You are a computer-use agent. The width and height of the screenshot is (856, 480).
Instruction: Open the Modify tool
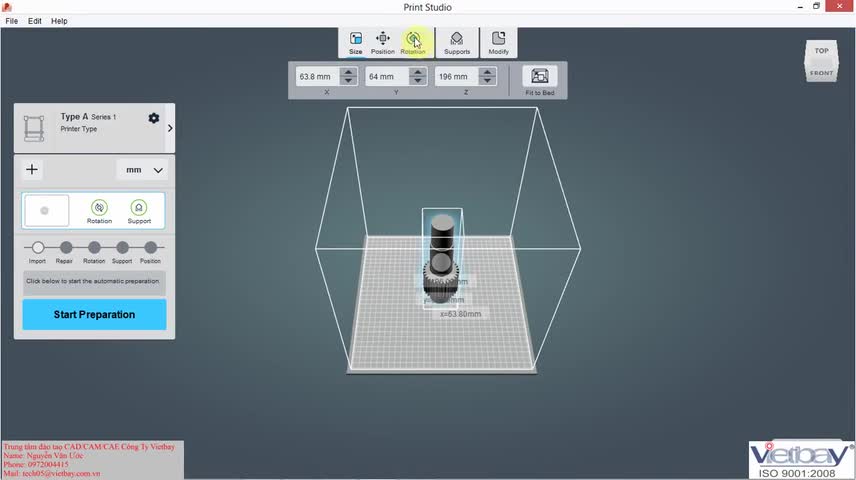498,43
